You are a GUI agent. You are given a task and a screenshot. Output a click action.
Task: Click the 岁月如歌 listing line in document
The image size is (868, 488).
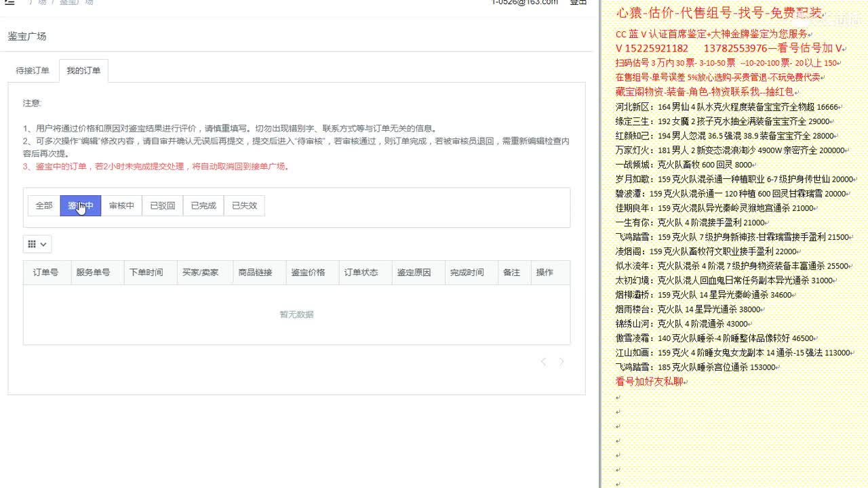pos(736,180)
